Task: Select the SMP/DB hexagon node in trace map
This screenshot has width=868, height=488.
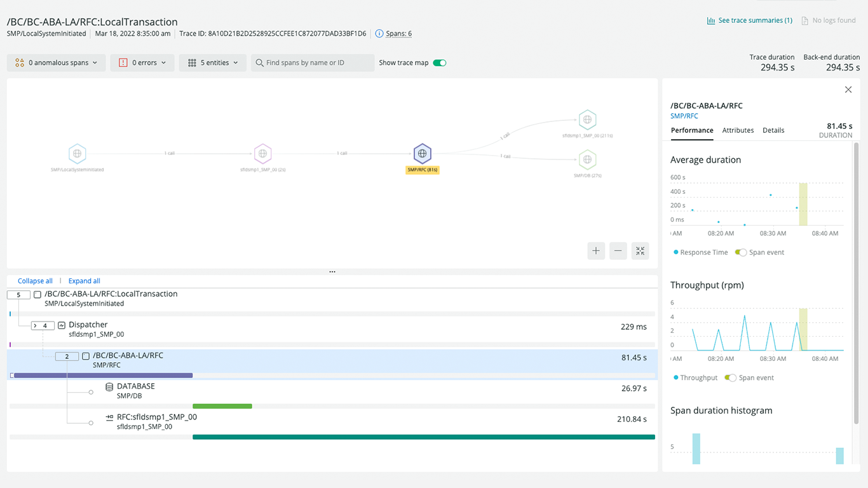Action: coord(587,161)
